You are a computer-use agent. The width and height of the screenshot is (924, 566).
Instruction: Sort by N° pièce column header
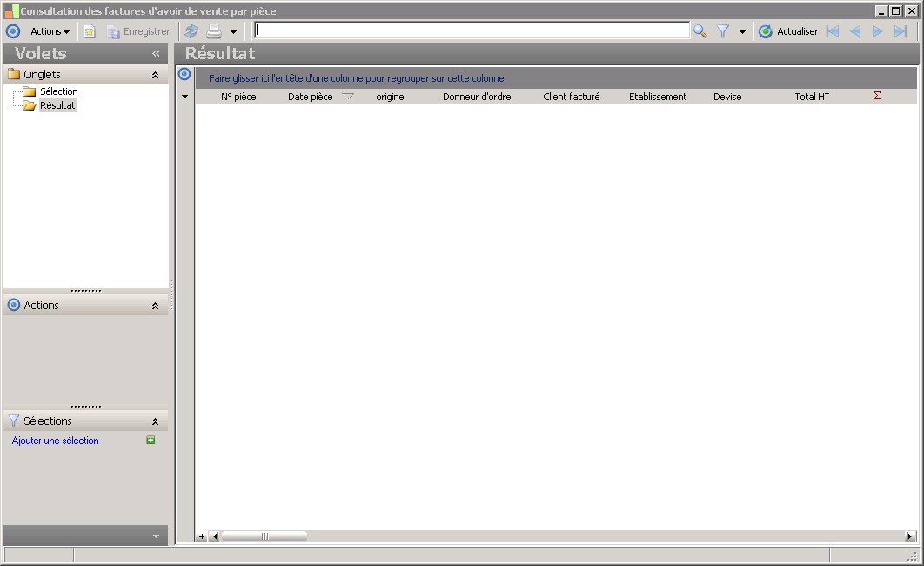(238, 97)
